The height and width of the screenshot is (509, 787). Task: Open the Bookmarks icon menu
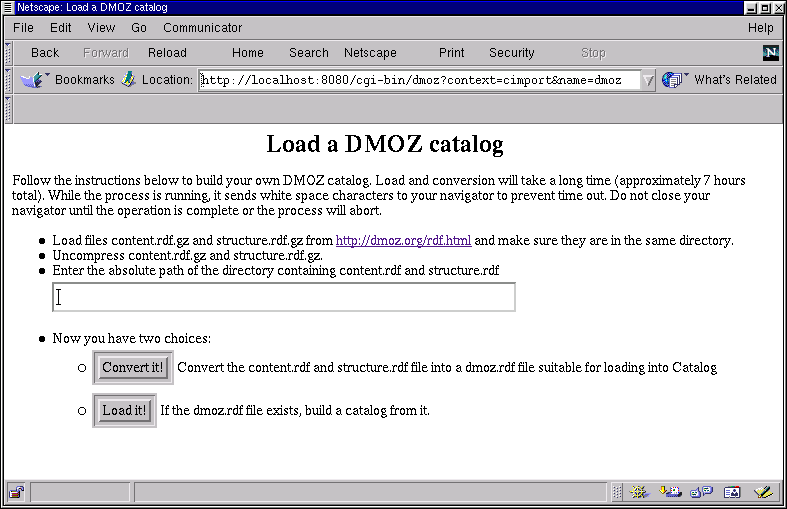[33, 80]
